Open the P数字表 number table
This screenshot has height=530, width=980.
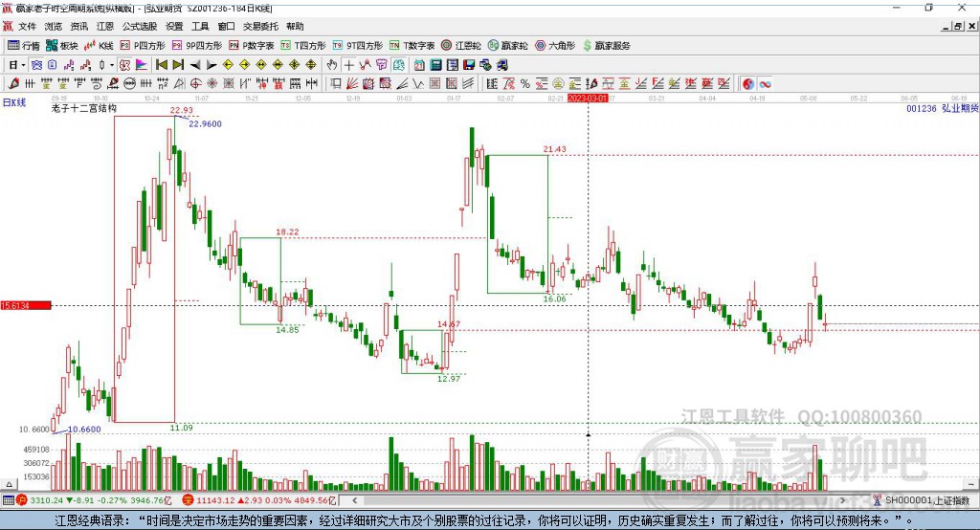tap(252, 46)
